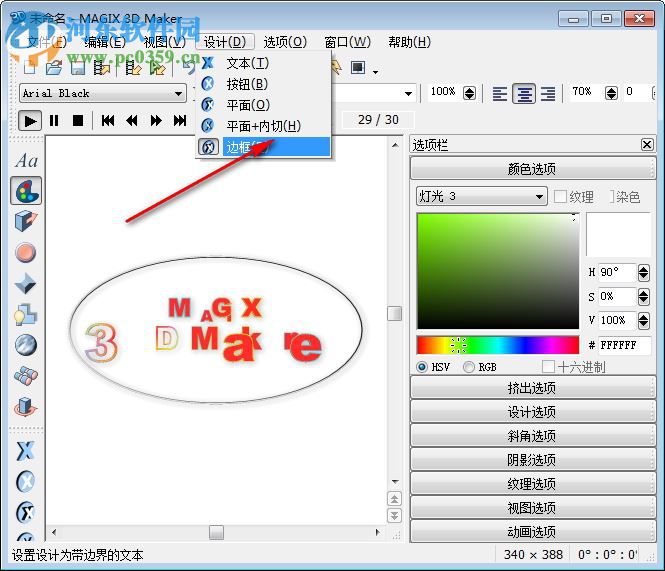Screen dimensions: 665x571
Task: Select HSV color mode radio
Action: pos(422,367)
